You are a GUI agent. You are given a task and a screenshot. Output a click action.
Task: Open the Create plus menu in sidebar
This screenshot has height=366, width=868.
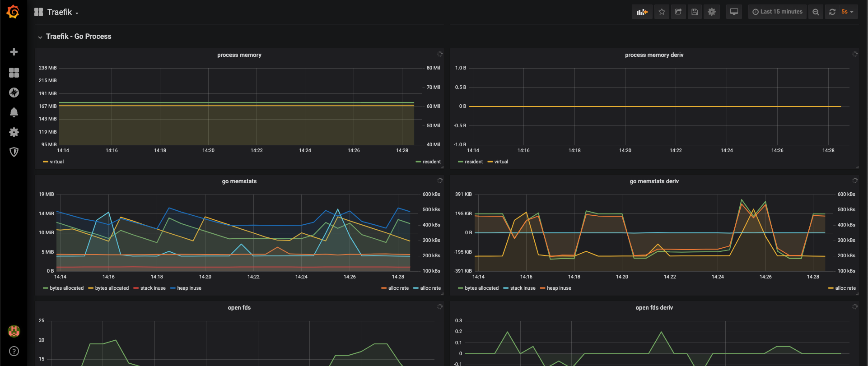coord(14,52)
